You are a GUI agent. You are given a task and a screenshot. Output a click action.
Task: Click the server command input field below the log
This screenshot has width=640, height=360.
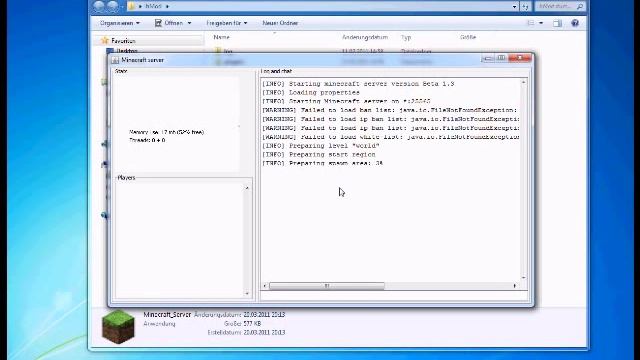coord(394,296)
